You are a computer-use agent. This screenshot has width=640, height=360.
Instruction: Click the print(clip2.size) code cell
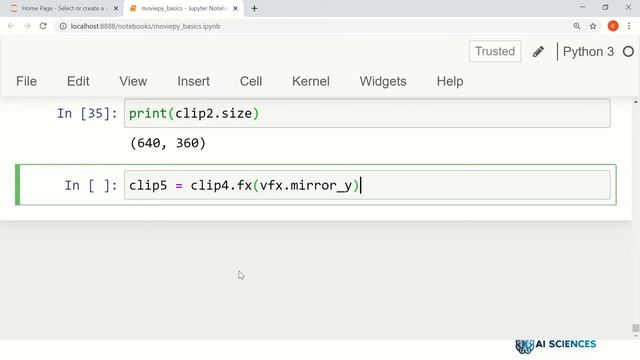pyautogui.click(x=367, y=113)
